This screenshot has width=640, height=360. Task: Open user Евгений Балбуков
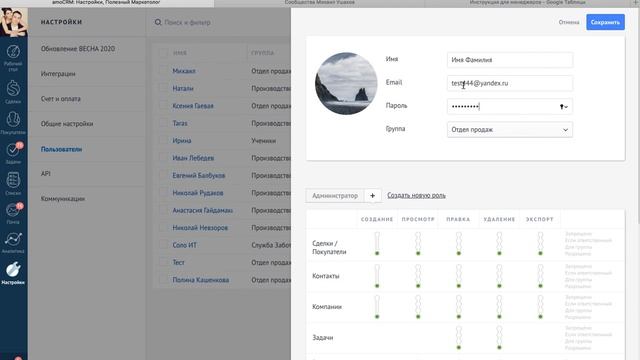(x=199, y=176)
